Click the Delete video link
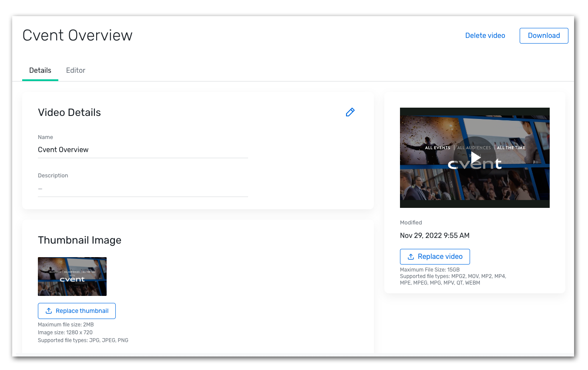The height and width of the screenshot is (370, 588). click(x=485, y=35)
